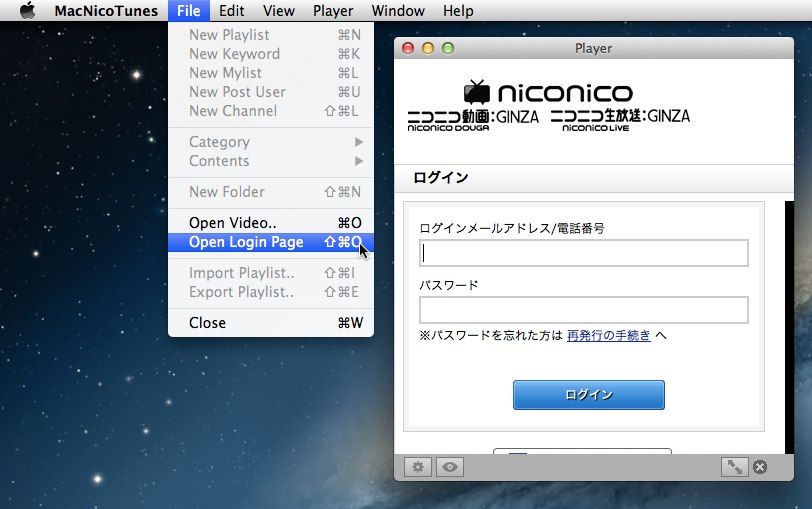Click the niconico douga GINZA logo
812x509 pixels.
[x=473, y=120]
